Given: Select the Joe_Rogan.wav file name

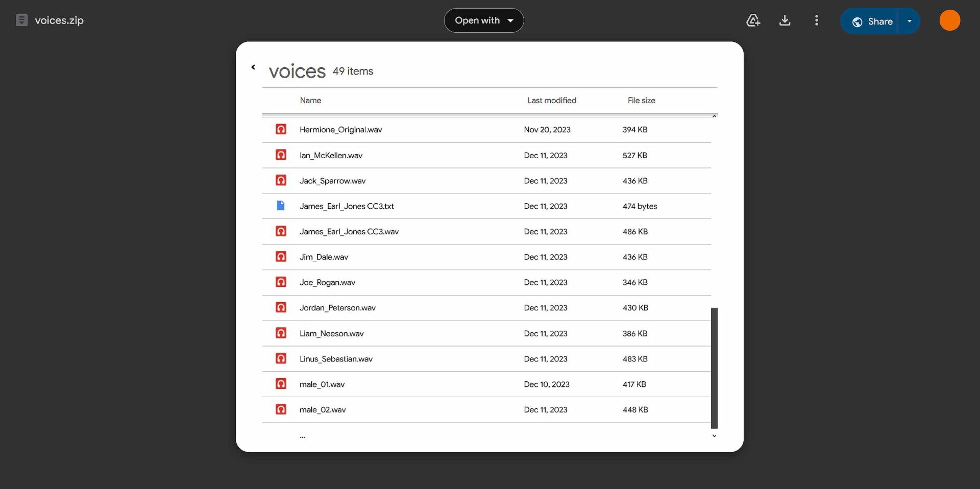Looking at the screenshot, I should point(327,282).
